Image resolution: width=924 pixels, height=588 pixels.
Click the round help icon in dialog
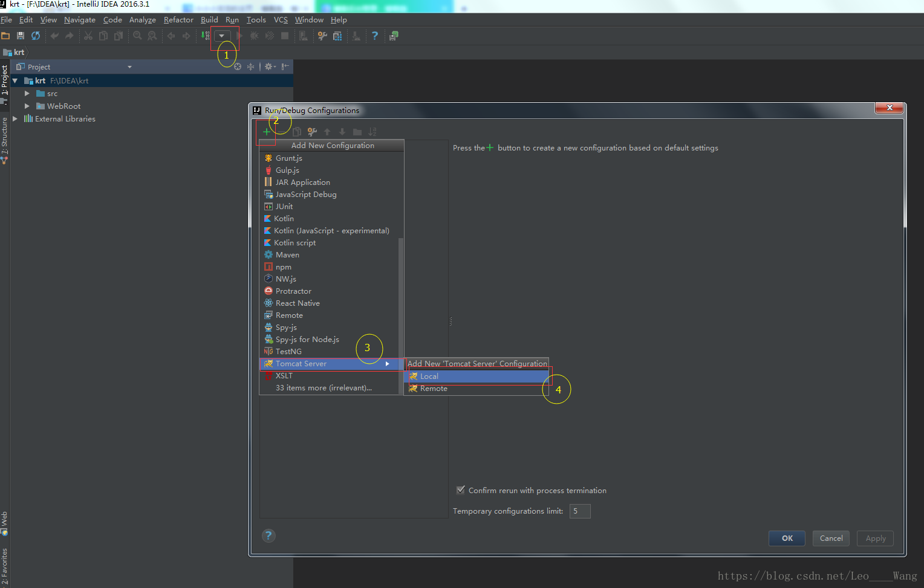(x=269, y=535)
